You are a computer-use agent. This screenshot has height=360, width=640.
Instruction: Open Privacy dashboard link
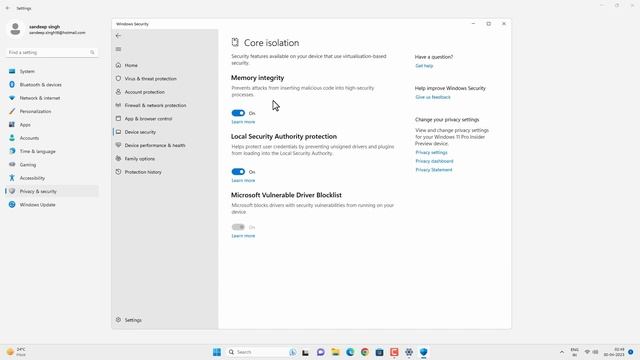tap(434, 161)
